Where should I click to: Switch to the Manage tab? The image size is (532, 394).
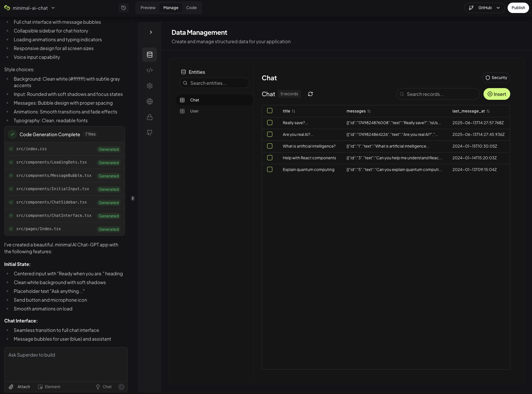171,8
